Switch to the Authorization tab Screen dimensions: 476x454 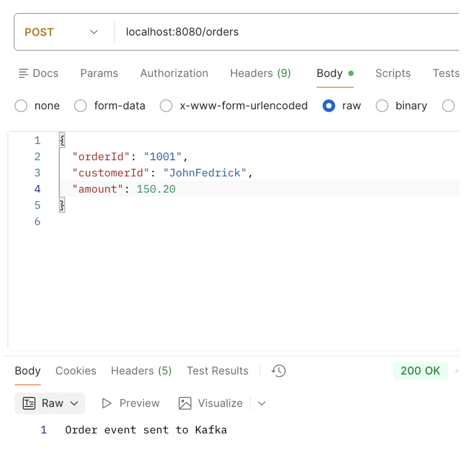click(174, 73)
